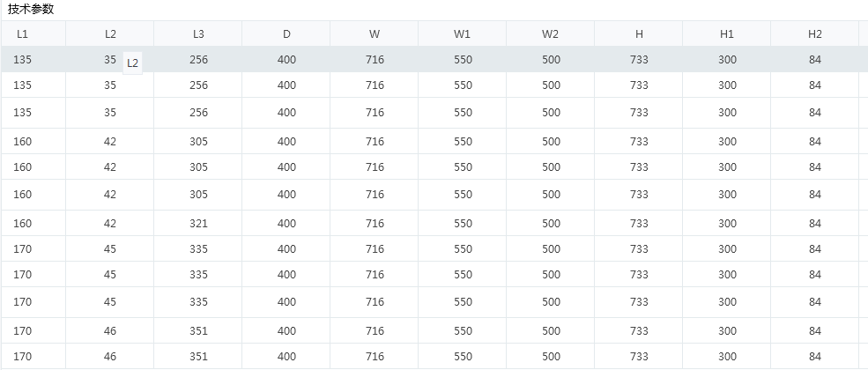
Task: Select 84 in the highlighted row
Action: point(815,60)
